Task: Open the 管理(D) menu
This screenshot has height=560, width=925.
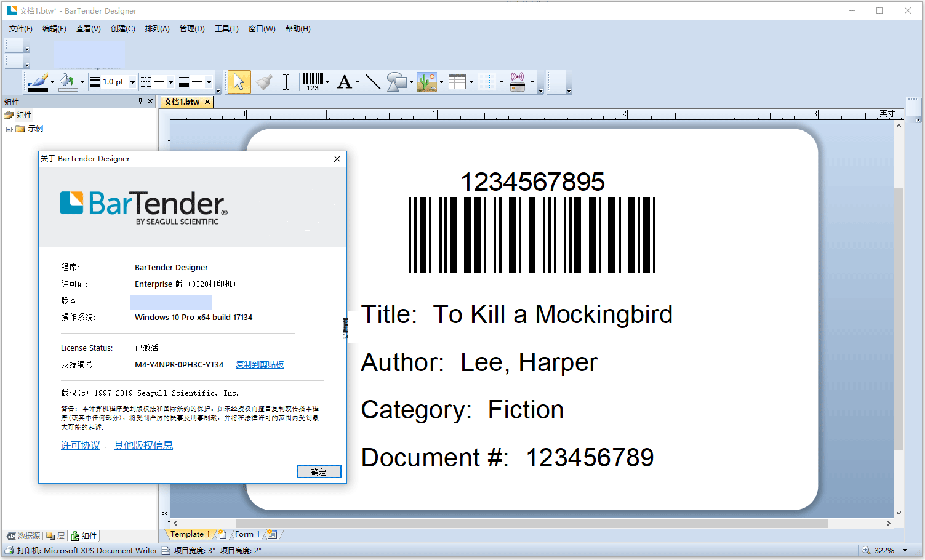Action: pyautogui.click(x=192, y=29)
